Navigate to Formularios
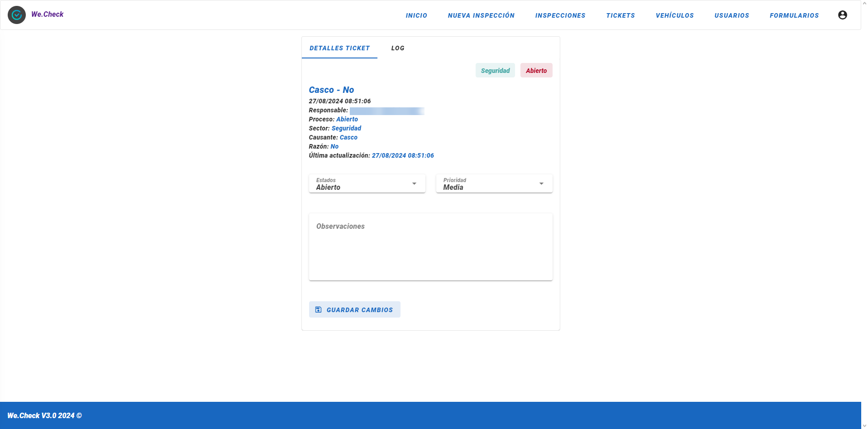 pyautogui.click(x=794, y=15)
